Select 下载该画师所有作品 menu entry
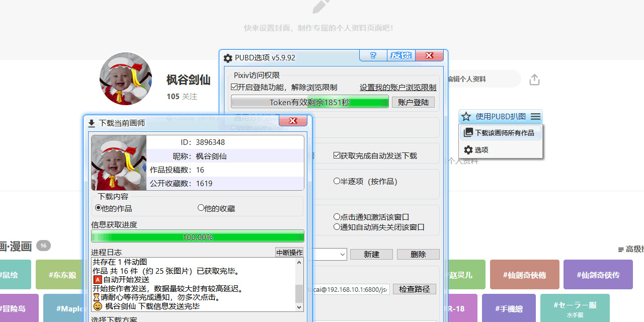The image size is (644, 322). tap(501, 132)
